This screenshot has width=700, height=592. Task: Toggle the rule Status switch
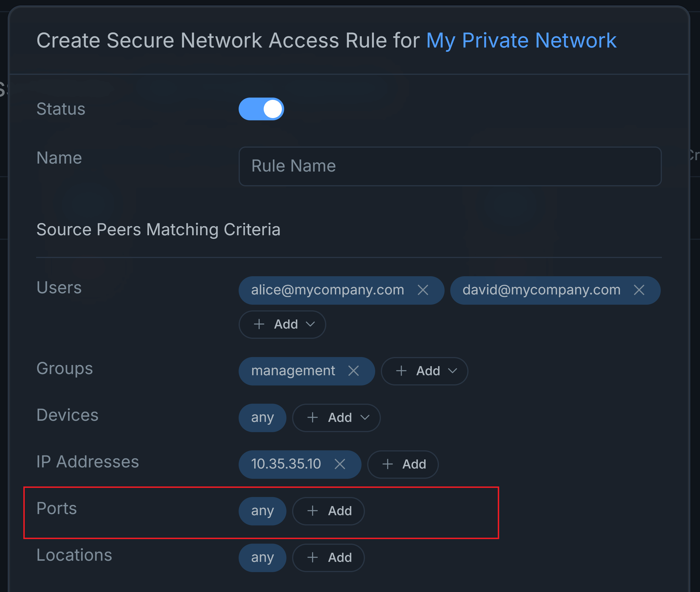(261, 109)
